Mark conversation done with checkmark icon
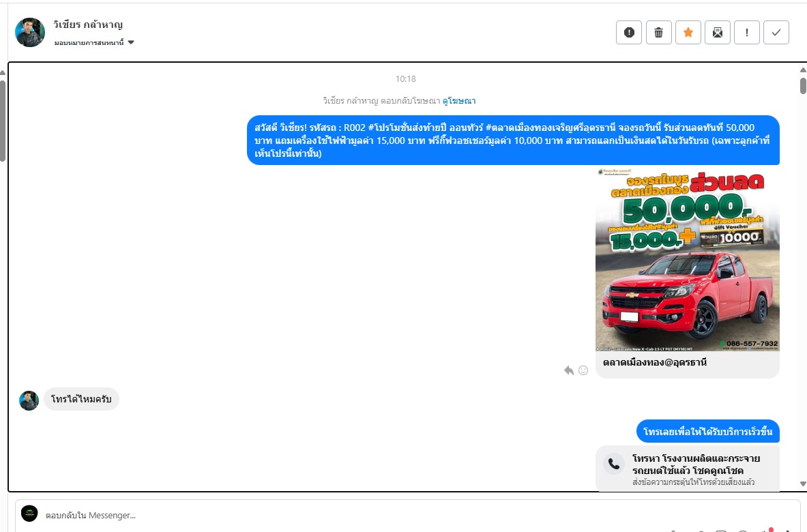 (x=776, y=33)
